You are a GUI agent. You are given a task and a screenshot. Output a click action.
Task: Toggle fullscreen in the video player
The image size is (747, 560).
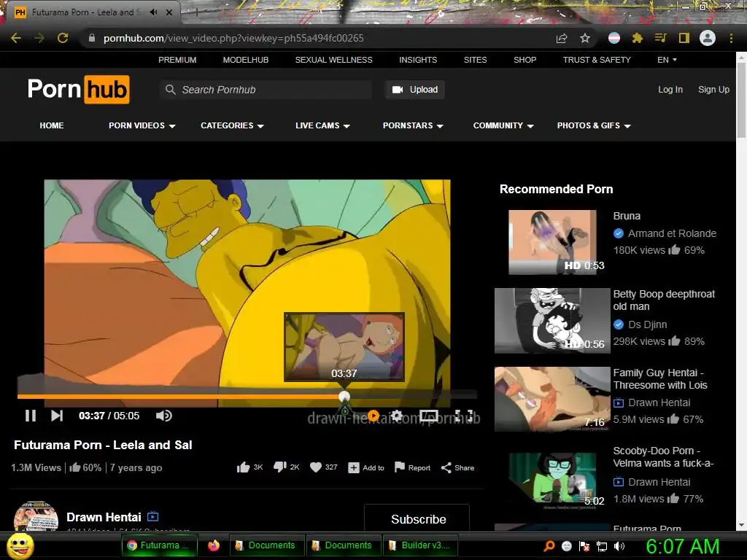coord(463,416)
